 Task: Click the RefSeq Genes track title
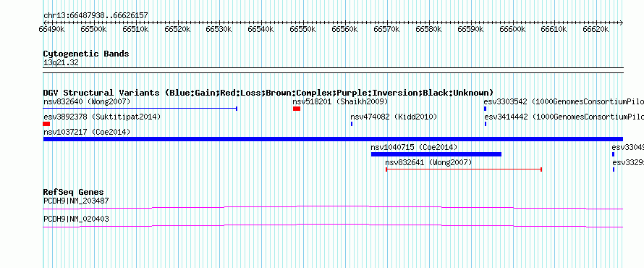74,192
